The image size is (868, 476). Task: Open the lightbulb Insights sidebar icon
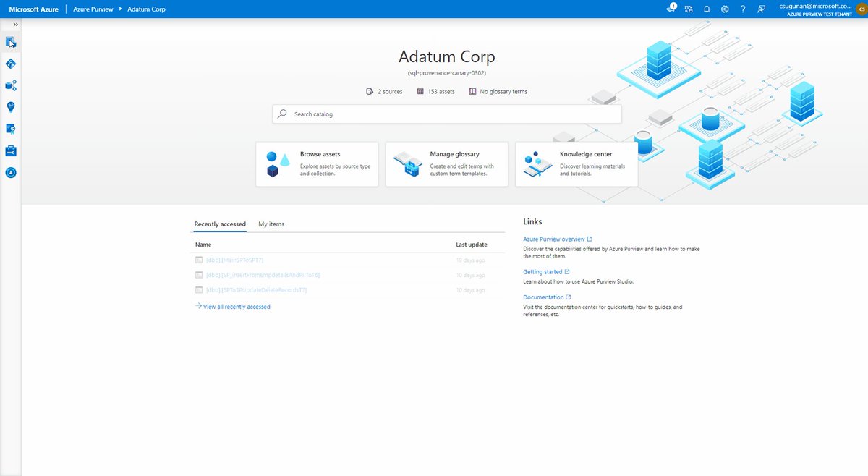click(11, 107)
